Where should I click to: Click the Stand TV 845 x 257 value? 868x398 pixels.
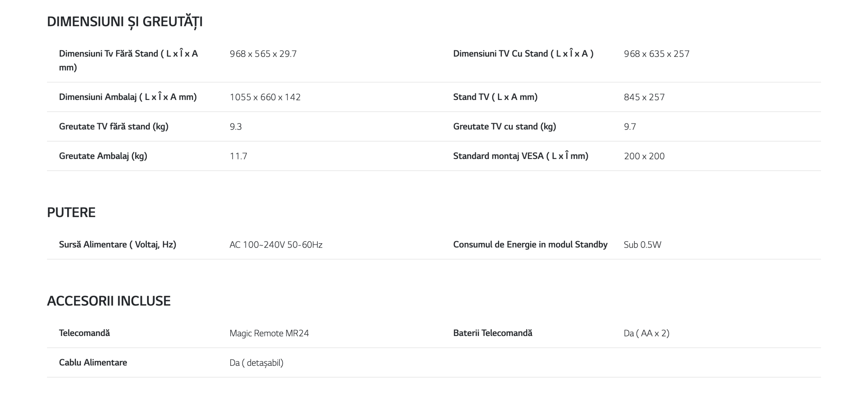[644, 97]
